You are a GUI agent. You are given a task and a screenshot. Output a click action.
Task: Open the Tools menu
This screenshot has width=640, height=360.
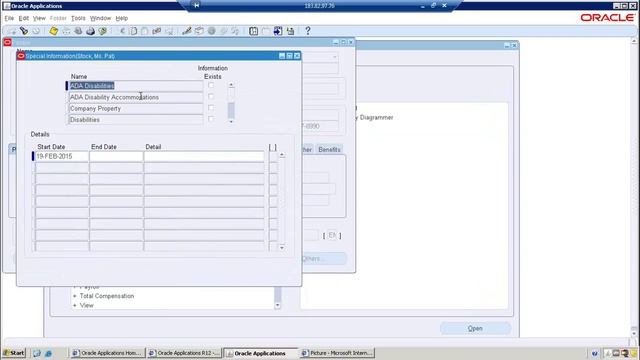(x=78, y=18)
